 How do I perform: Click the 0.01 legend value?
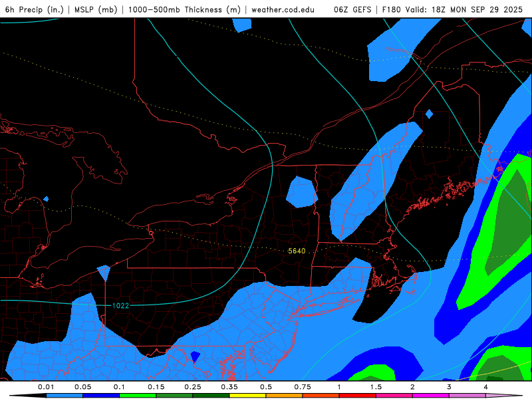pos(46,387)
